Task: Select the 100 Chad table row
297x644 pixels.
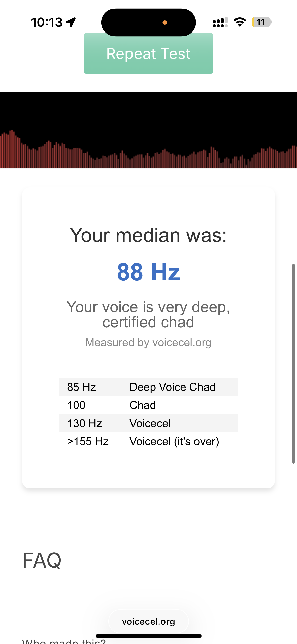Action: click(x=148, y=405)
